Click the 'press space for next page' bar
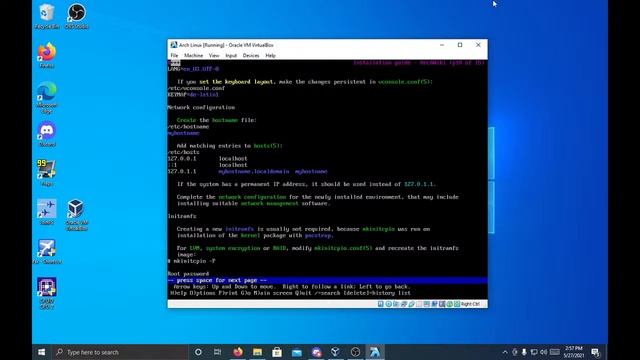 [327, 280]
